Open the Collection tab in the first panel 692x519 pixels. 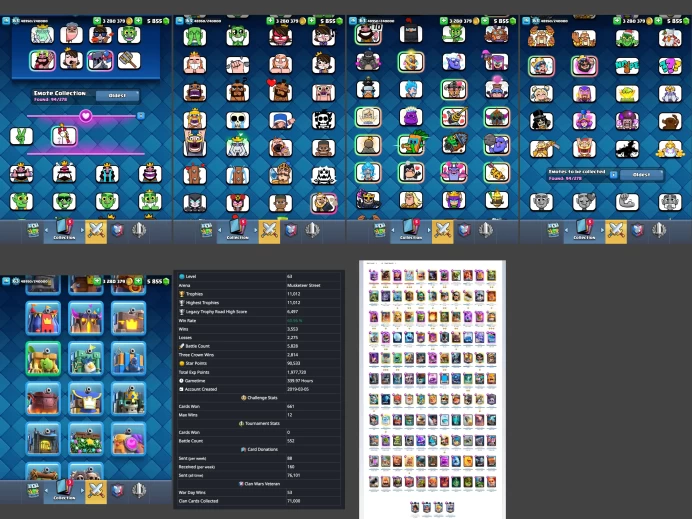coord(64,230)
